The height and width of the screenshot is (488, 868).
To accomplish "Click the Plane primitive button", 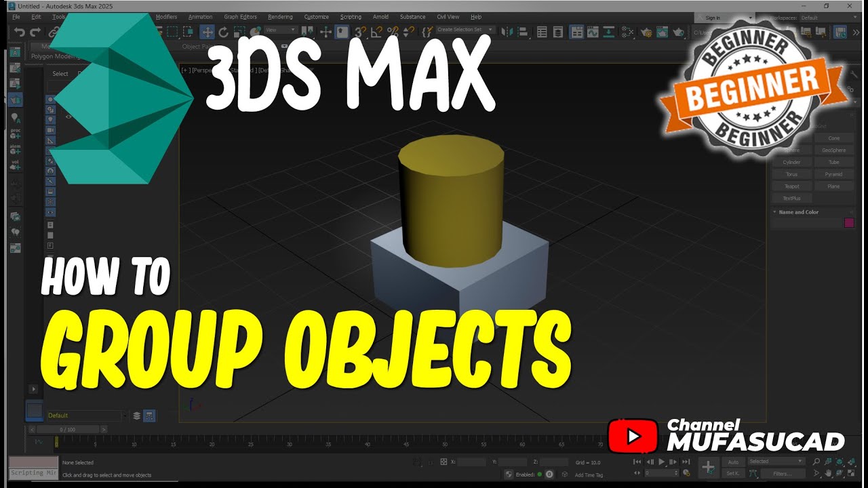I will point(833,186).
